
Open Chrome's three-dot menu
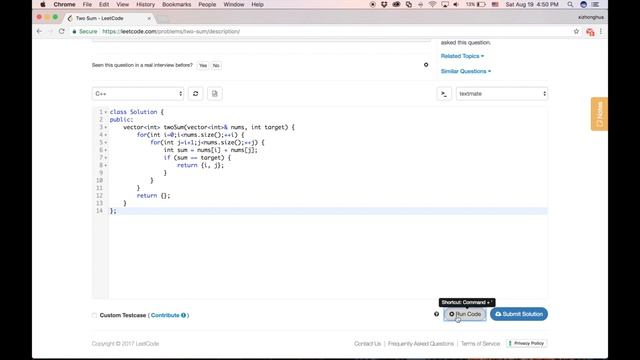pyautogui.click(x=601, y=31)
